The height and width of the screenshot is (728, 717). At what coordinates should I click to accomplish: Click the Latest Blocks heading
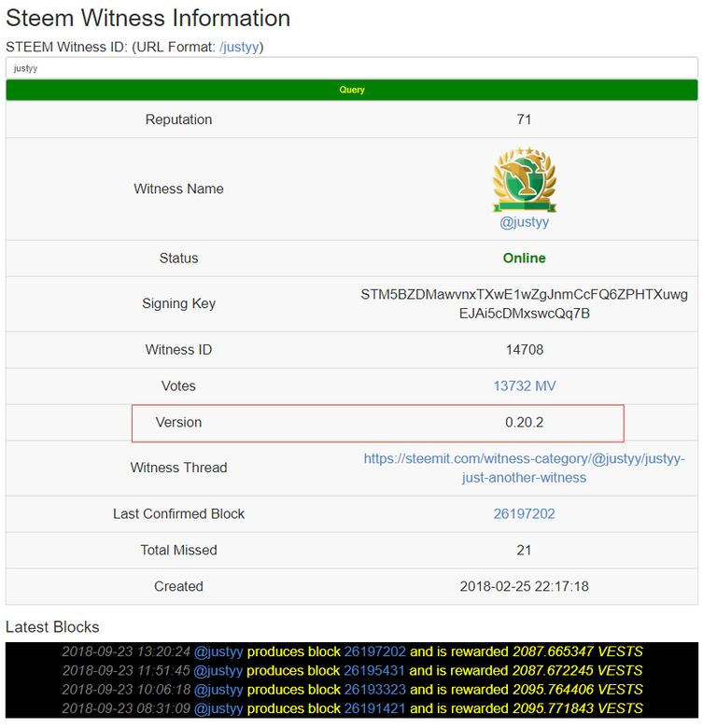point(52,627)
